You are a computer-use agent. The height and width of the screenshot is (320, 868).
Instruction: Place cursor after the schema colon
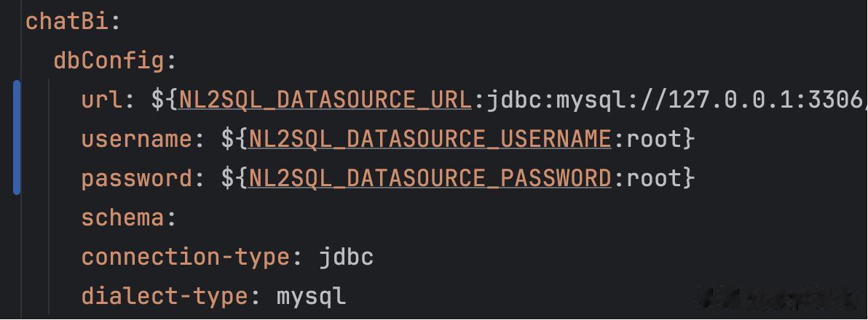[x=178, y=217]
